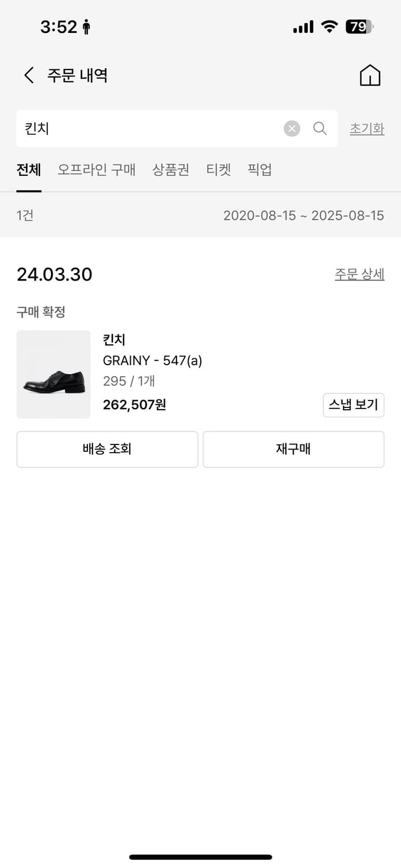This screenshot has width=401, height=868.
Task: Open the home icon
Action: click(370, 75)
